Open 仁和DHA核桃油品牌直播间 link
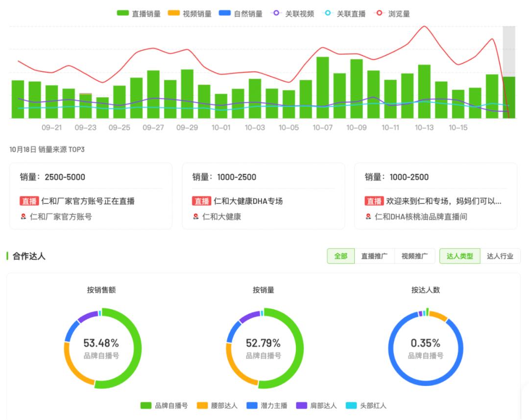 coord(422,215)
